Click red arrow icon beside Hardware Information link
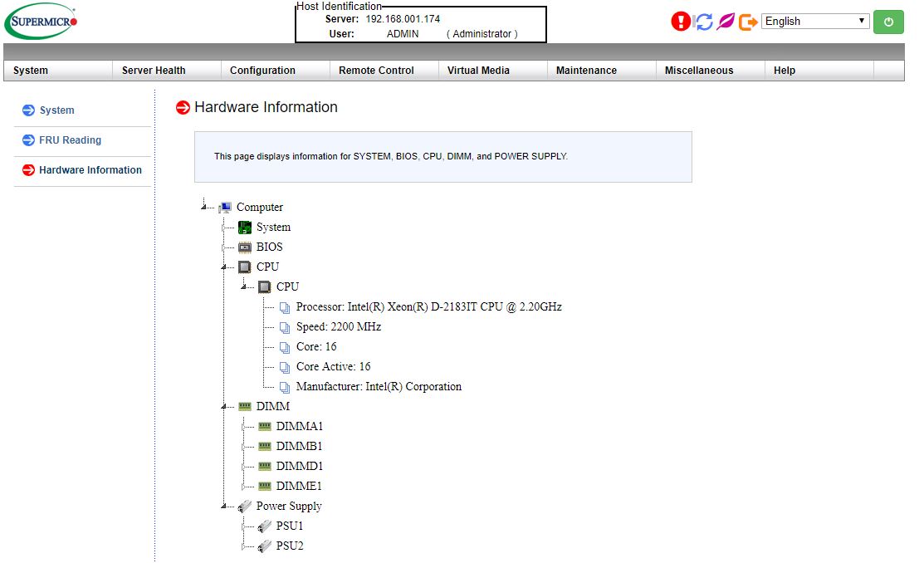The height and width of the screenshot is (563, 924). [28, 170]
